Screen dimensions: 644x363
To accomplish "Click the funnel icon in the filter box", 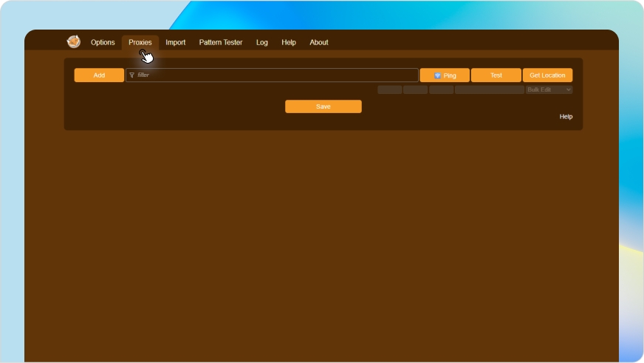I will (x=132, y=75).
